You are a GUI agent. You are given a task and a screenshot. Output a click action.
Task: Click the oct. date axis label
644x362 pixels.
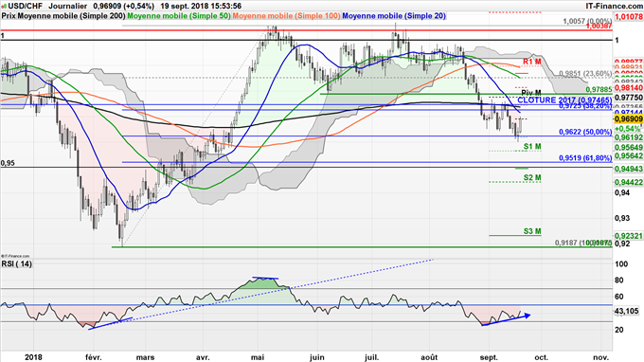542,357
